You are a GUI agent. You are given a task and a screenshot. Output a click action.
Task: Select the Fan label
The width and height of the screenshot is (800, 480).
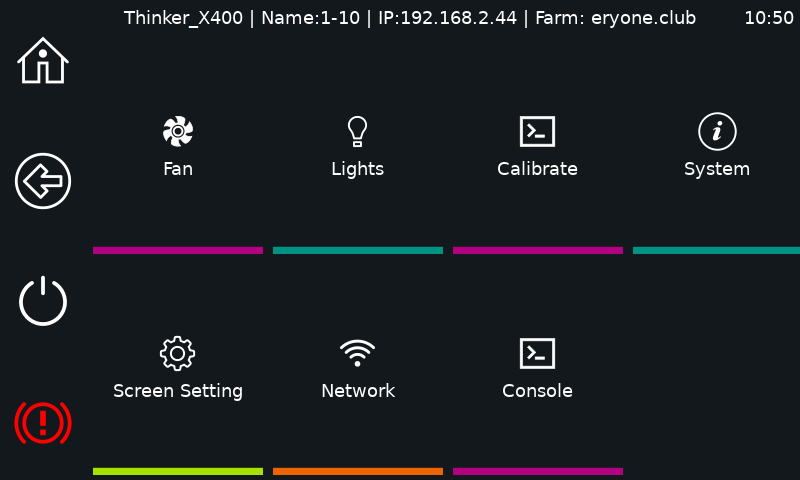[178, 169]
